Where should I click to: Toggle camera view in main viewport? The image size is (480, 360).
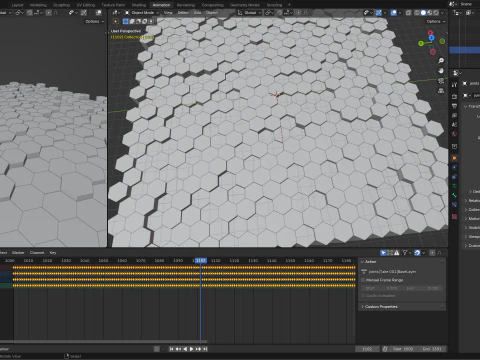pos(441,81)
